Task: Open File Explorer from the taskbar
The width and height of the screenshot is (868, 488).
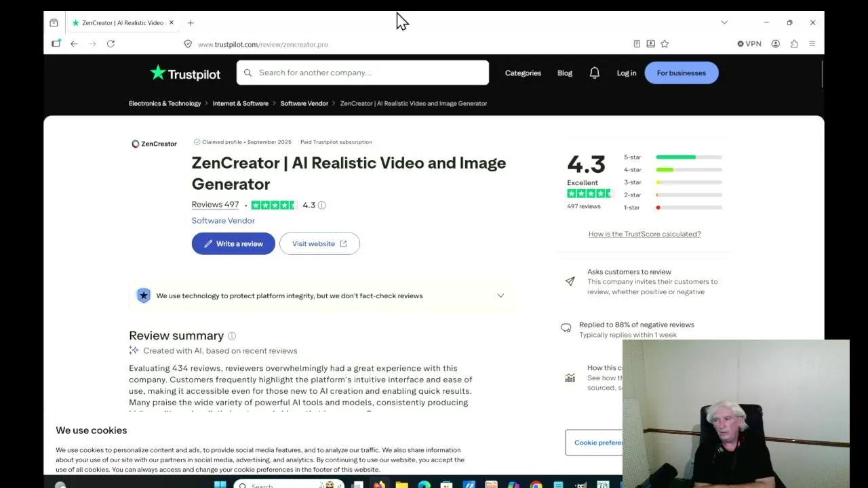Action: tap(402, 485)
